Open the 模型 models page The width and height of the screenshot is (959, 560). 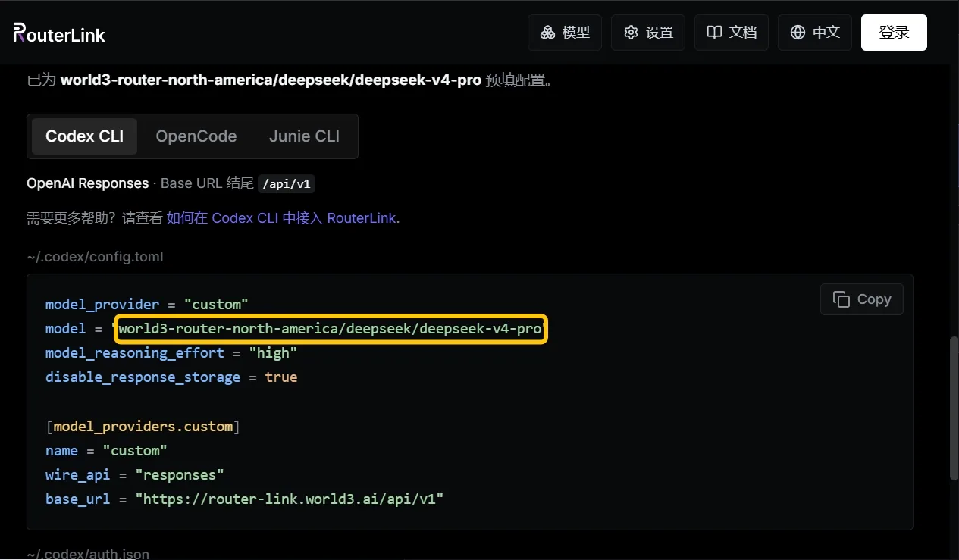click(x=565, y=33)
